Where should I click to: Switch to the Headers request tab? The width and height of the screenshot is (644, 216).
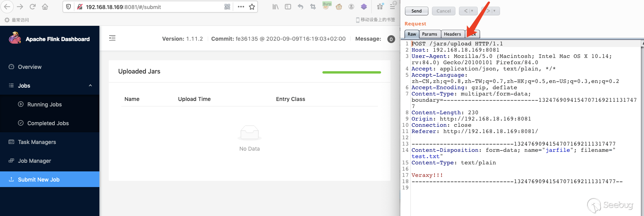(x=453, y=34)
